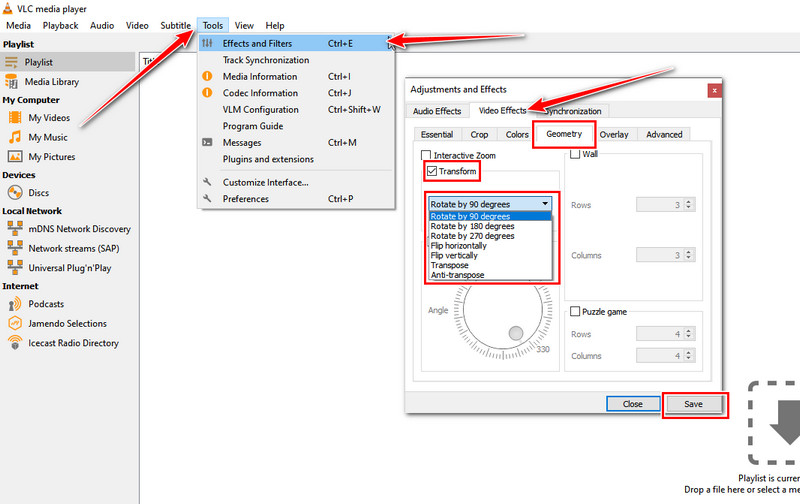Choose Anti-transpose option
Viewport: 800px width, 504px height.
tap(490, 274)
